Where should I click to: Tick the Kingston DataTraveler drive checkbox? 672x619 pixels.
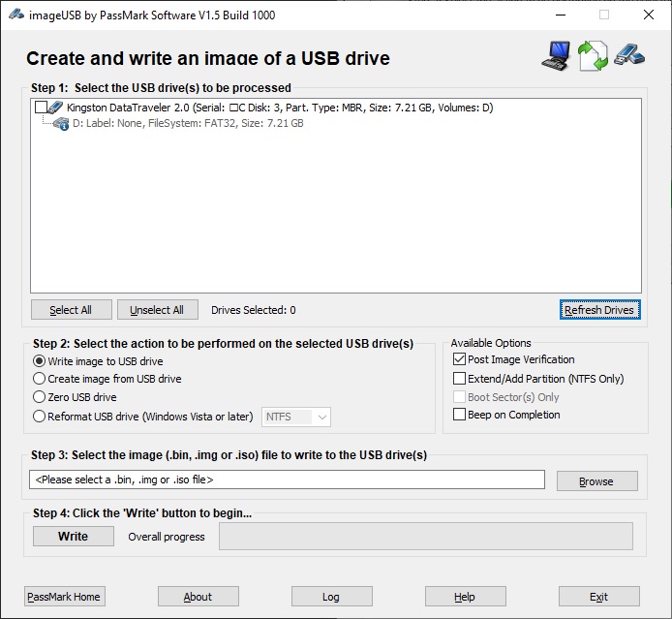(41, 108)
